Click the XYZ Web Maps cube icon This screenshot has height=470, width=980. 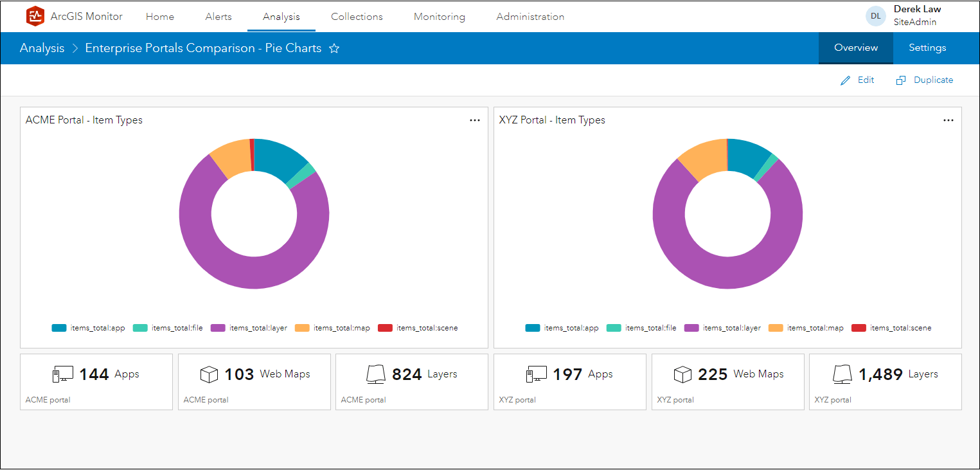click(x=682, y=374)
